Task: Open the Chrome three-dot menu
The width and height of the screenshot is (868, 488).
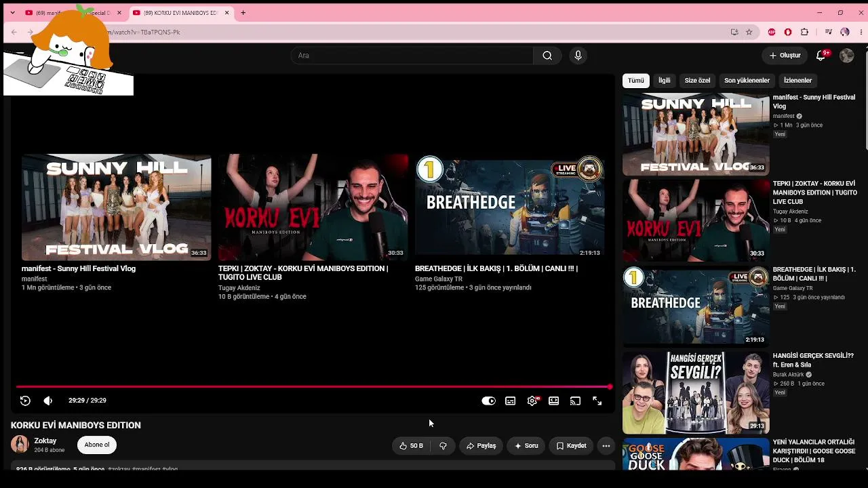Action: coord(860,32)
